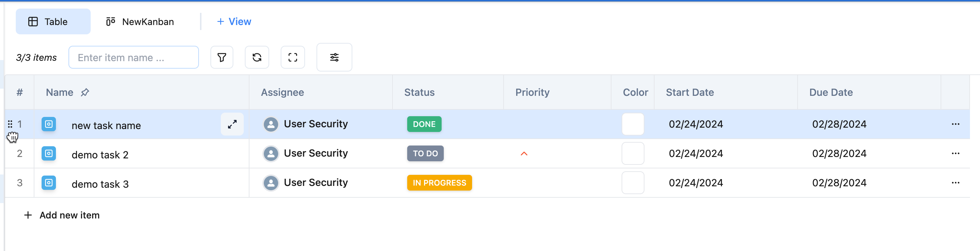
Task: Click the filter funnel icon
Action: click(222, 57)
